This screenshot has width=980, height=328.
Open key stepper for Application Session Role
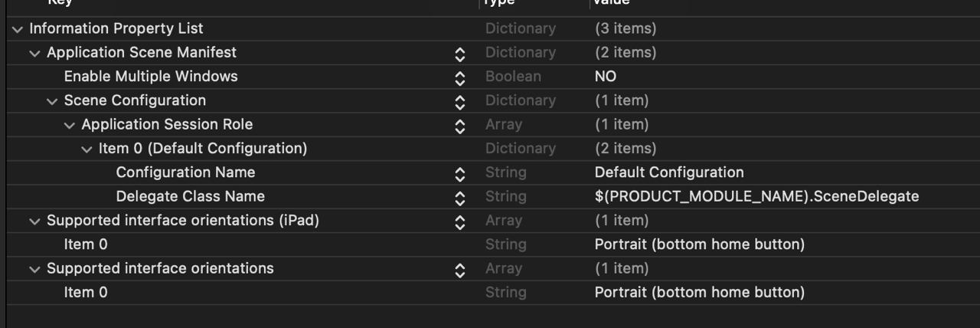click(x=460, y=126)
